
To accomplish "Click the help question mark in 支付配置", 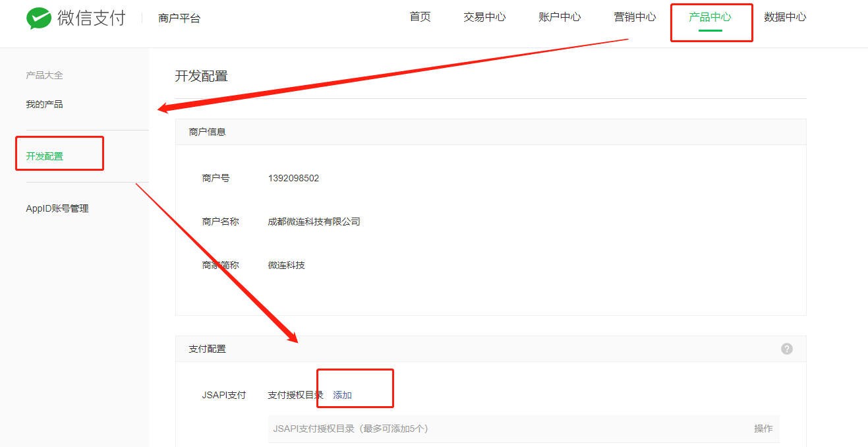I will [x=787, y=349].
